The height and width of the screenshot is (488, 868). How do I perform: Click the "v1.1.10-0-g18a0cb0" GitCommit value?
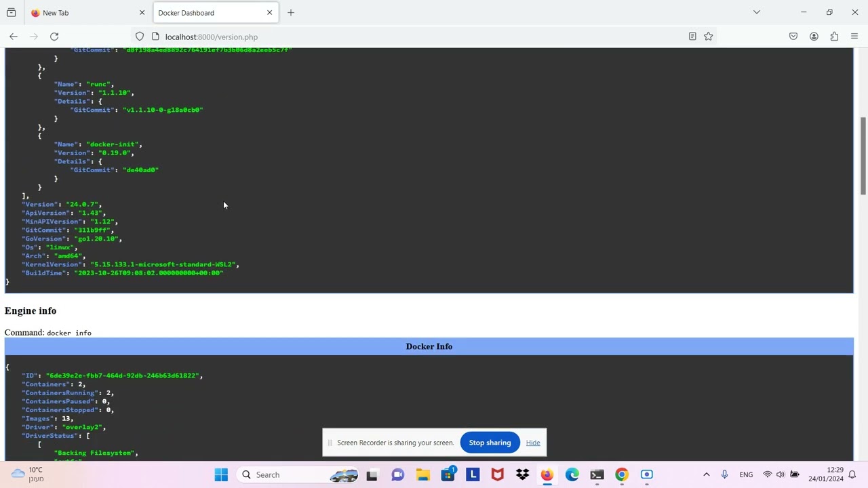coord(163,110)
